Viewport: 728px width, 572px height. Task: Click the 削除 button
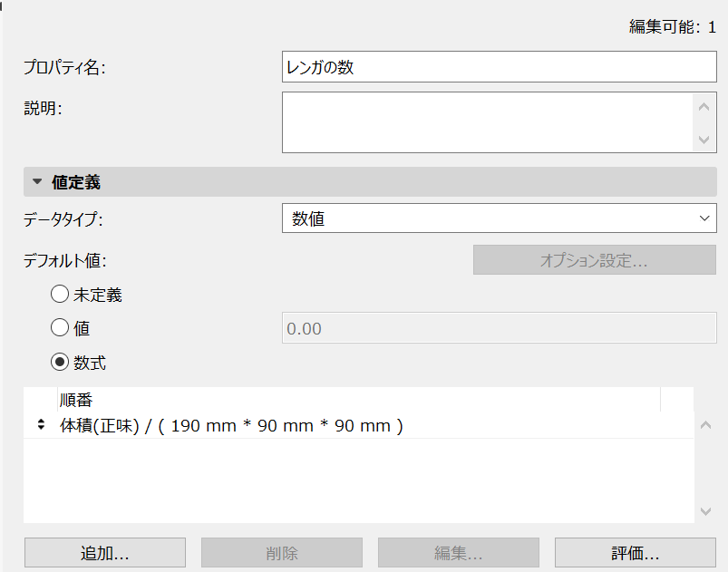pyautogui.click(x=282, y=553)
